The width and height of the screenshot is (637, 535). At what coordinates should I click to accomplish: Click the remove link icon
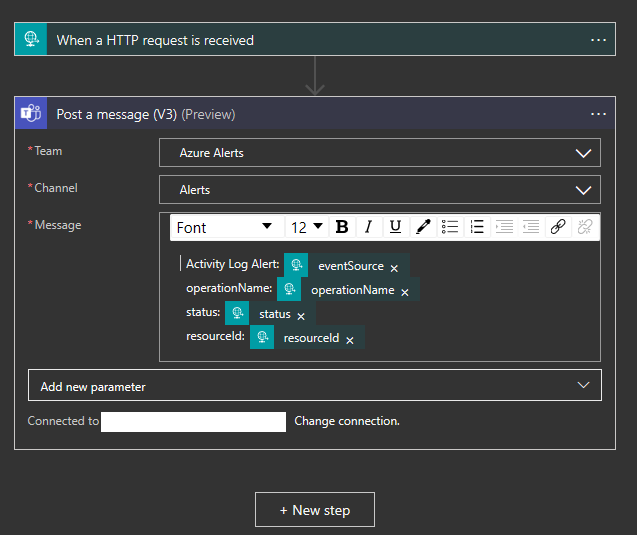[585, 227]
